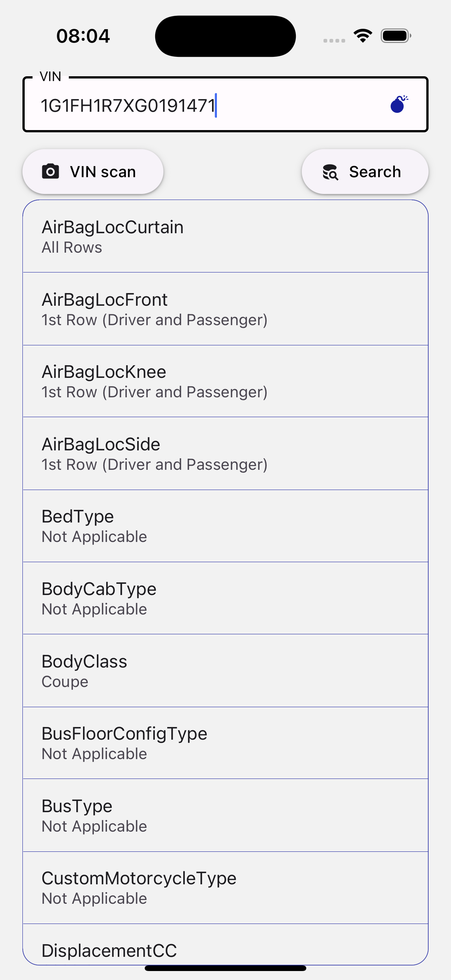
Task: Select the AirBagLocCurtain row
Action: pos(225,237)
